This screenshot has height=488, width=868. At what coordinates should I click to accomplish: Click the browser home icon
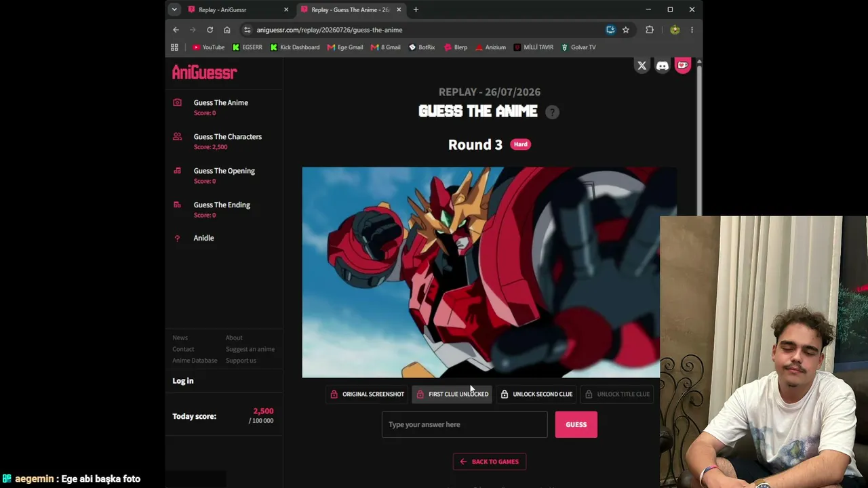point(227,30)
